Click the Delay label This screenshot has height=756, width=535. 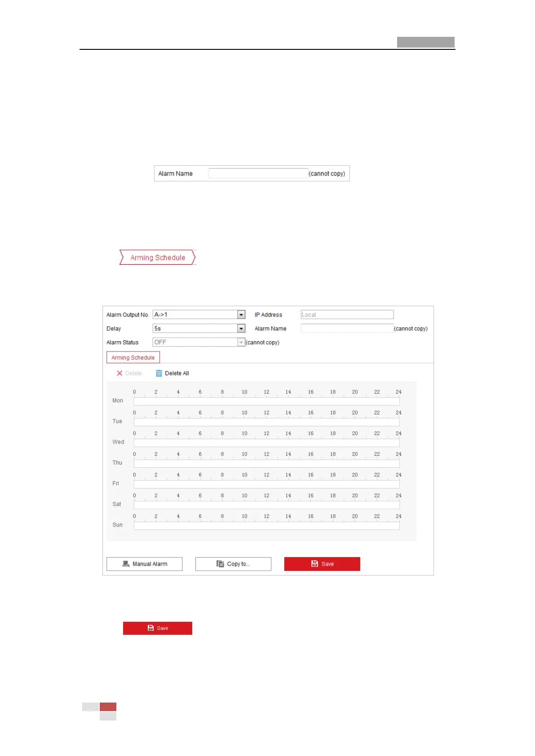tap(114, 329)
